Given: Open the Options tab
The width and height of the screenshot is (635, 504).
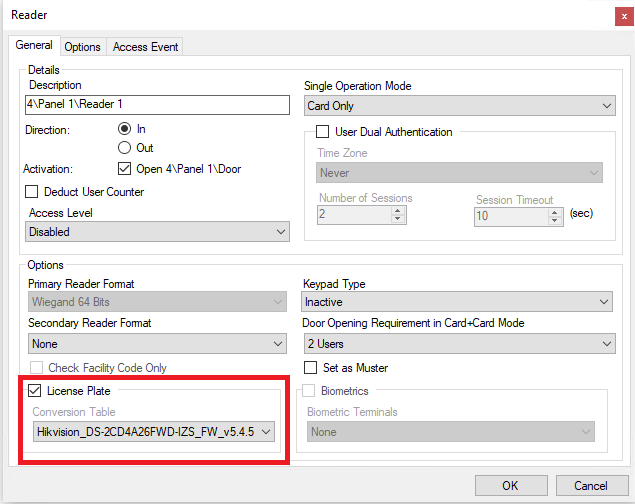Looking at the screenshot, I should 82,47.
